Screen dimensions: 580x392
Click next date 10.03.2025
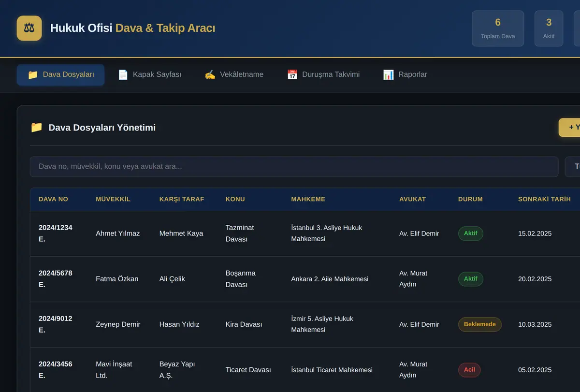pyautogui.click(x=535, y=324)
